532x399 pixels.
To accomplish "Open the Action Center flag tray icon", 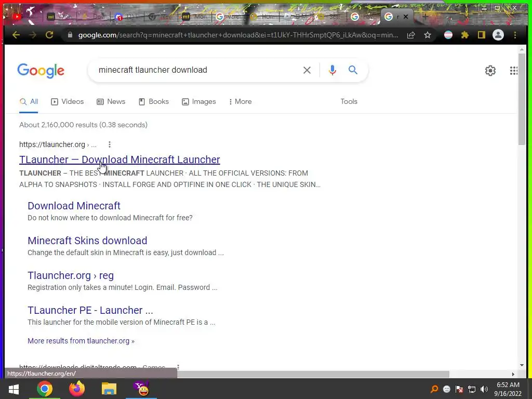I will pyautogui.click(x=459, y=389).
